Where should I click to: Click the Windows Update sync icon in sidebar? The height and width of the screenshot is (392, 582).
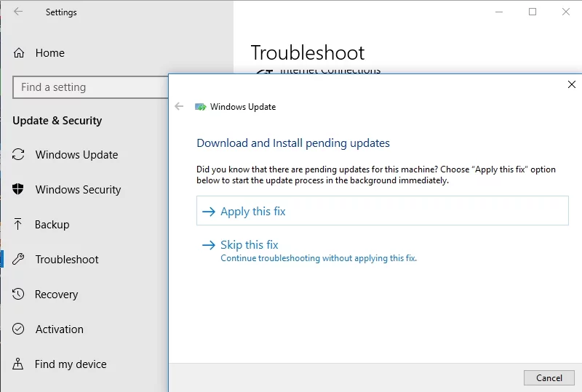click(x=18, y=155)
